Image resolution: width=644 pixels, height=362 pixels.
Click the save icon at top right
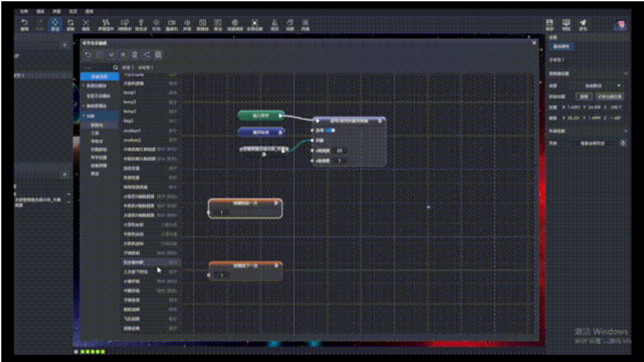(550, 23)
